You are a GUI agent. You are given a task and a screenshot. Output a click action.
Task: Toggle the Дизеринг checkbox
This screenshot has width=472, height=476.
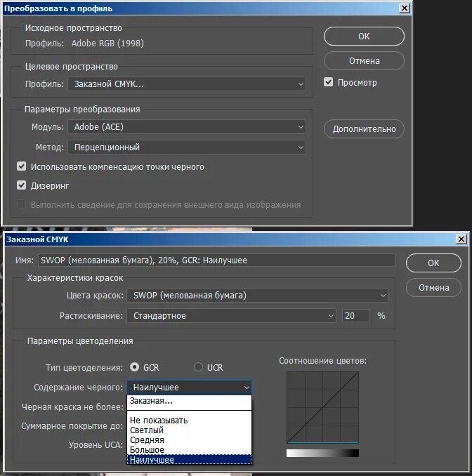point(22,185)
